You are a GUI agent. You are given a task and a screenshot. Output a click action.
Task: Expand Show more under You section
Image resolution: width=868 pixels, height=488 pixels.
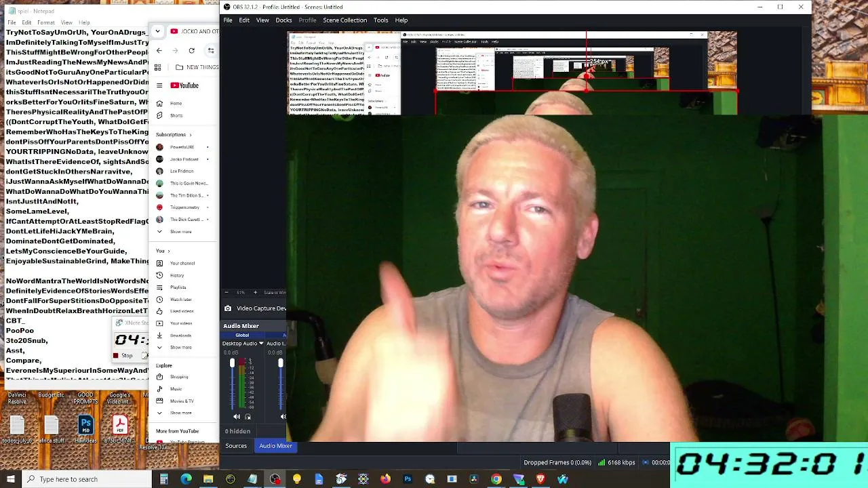180,348
